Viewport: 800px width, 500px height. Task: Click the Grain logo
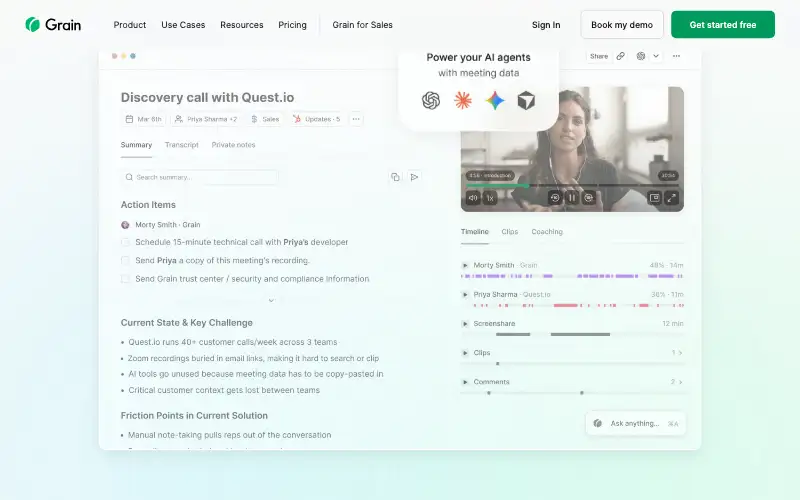[x=53, y=24]
